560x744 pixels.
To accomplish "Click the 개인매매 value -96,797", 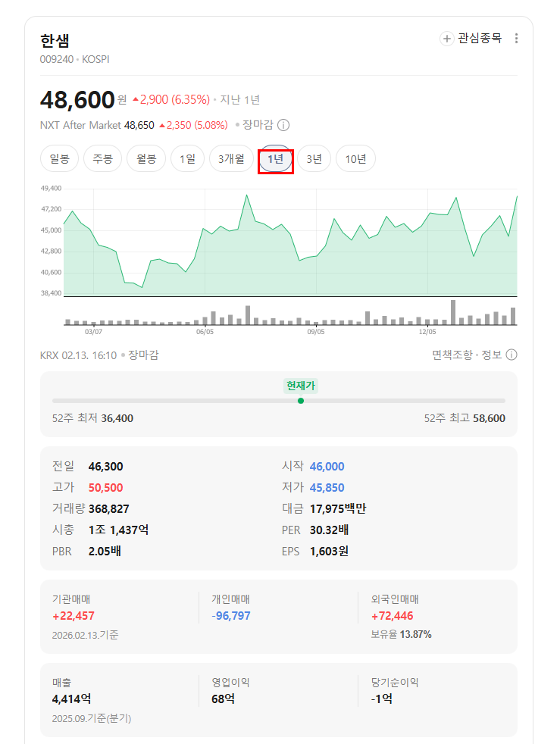I will click(231, 616).
